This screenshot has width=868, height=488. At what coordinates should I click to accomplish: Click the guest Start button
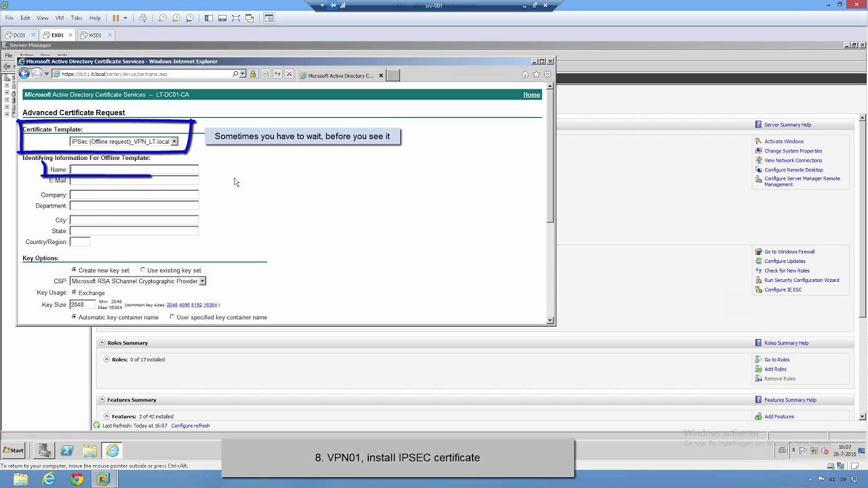pos(14,450)
